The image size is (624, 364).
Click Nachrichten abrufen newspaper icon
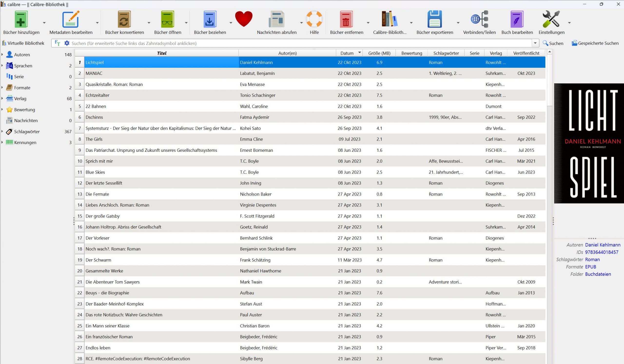click(x=276, y=19)
